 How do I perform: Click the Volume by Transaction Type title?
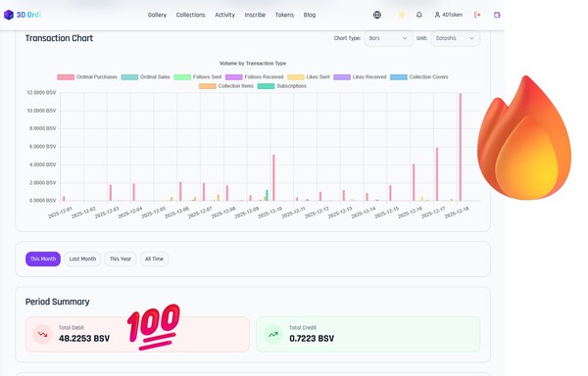tap(253, 64)
